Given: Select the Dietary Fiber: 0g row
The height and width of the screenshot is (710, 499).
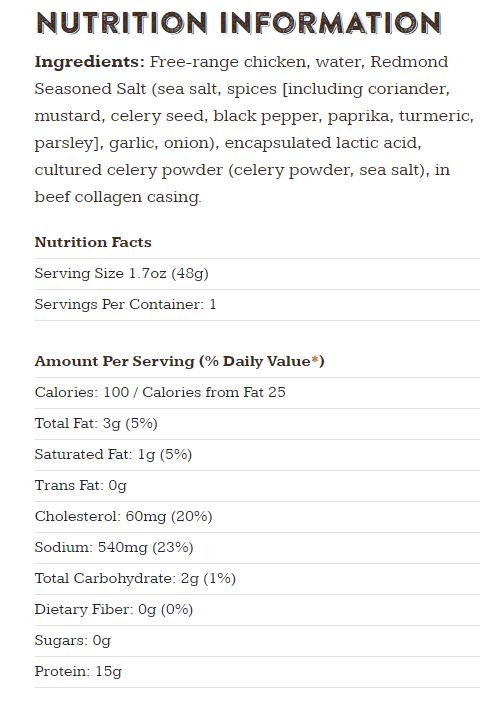Looking at the screenshot, I should [257, 610].
